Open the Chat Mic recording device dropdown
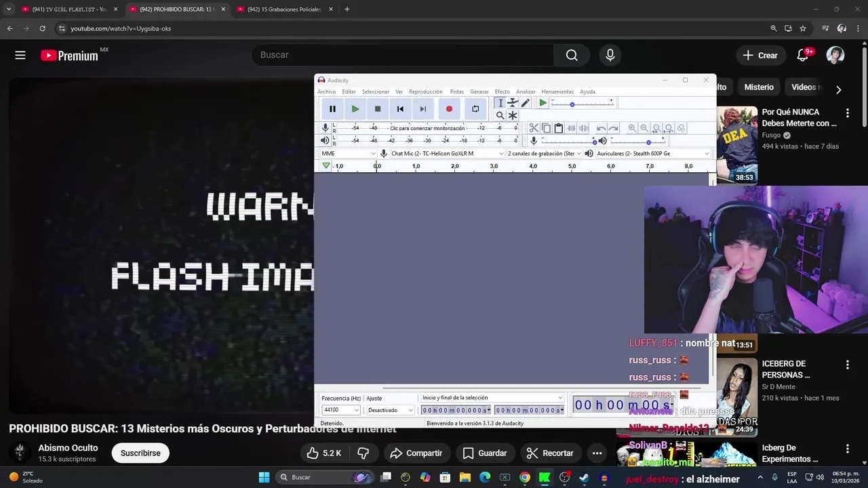Viewport: 868px width, 488px height. [448, 153]
